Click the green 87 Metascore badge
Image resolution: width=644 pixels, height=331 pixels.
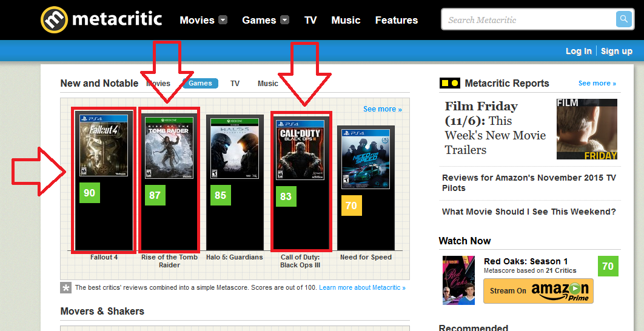(x=155, y=195)
